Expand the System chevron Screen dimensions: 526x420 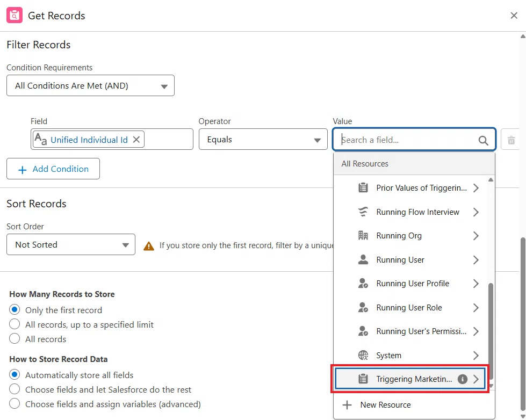point(475,355)
